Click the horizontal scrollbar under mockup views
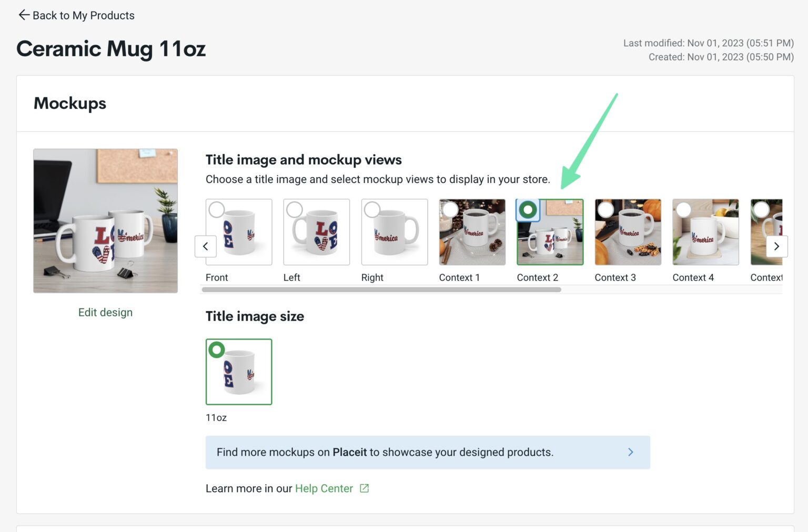The height and width of the screenshot is (532, 808). click(381, 289)
